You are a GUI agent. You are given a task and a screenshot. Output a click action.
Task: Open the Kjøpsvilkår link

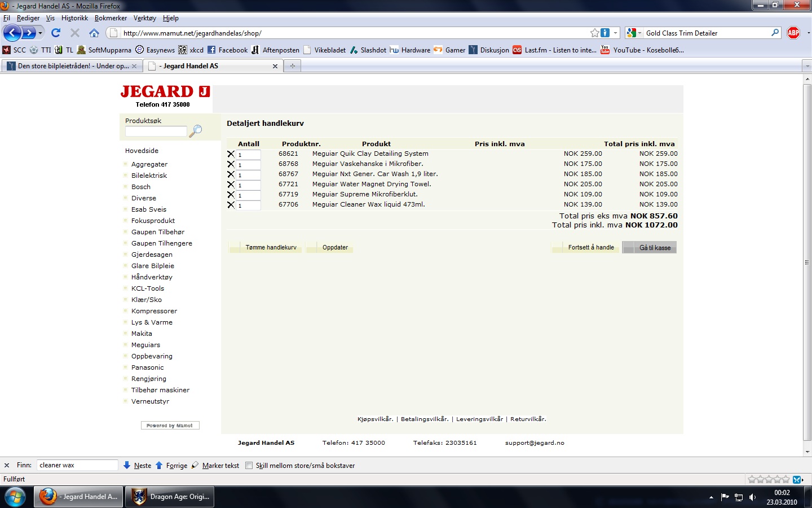(375, 419)
